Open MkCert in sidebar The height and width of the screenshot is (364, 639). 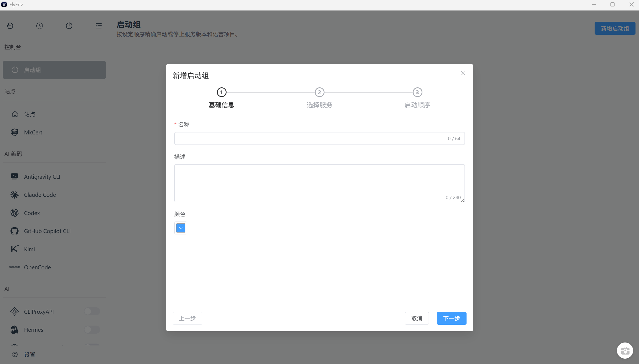tap(54, 132)
